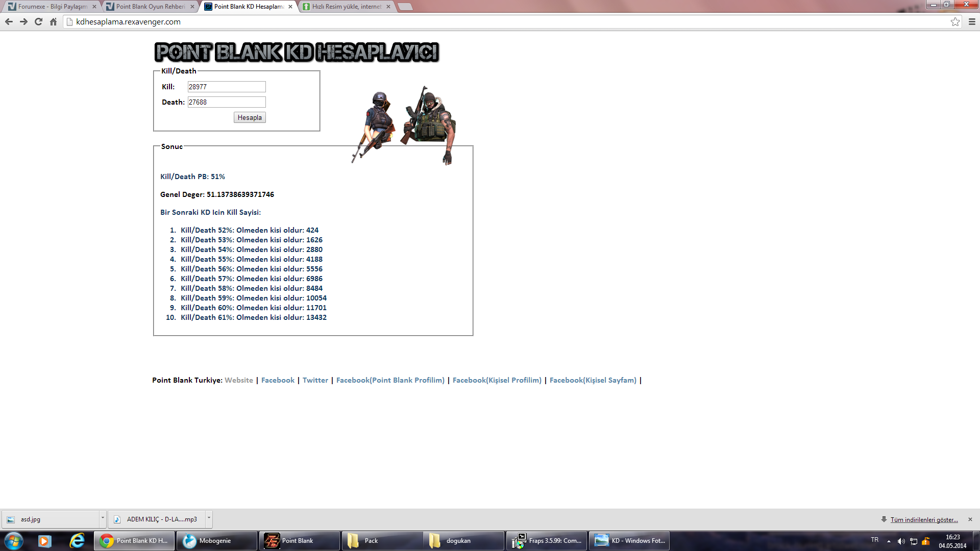Close the Hızlı Resim yükle tab
980x551 pixels.
[x=388, y=7]
